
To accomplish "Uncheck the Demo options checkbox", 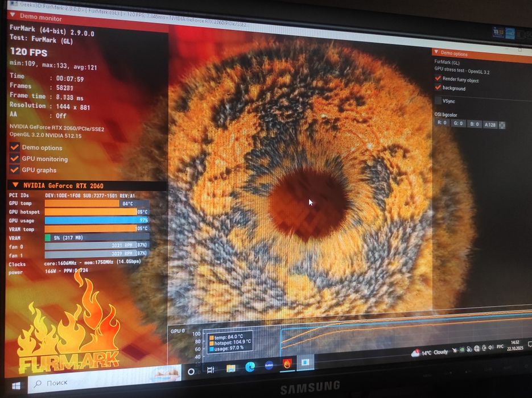I will click(14, 147).
